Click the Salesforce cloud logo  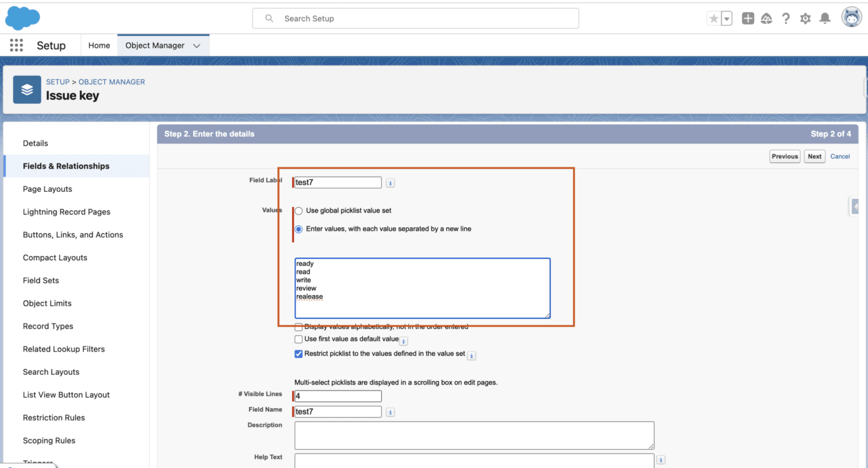click(x=22, y=18)
